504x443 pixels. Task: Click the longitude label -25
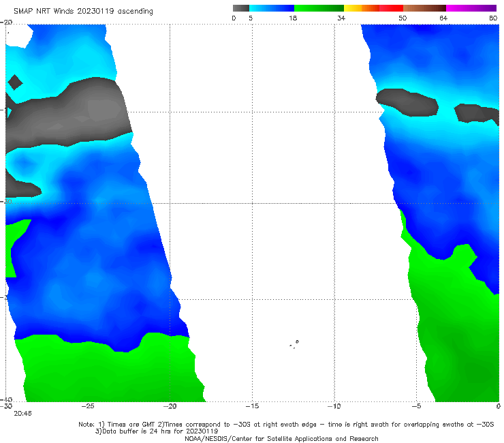(x=88, y=406)
